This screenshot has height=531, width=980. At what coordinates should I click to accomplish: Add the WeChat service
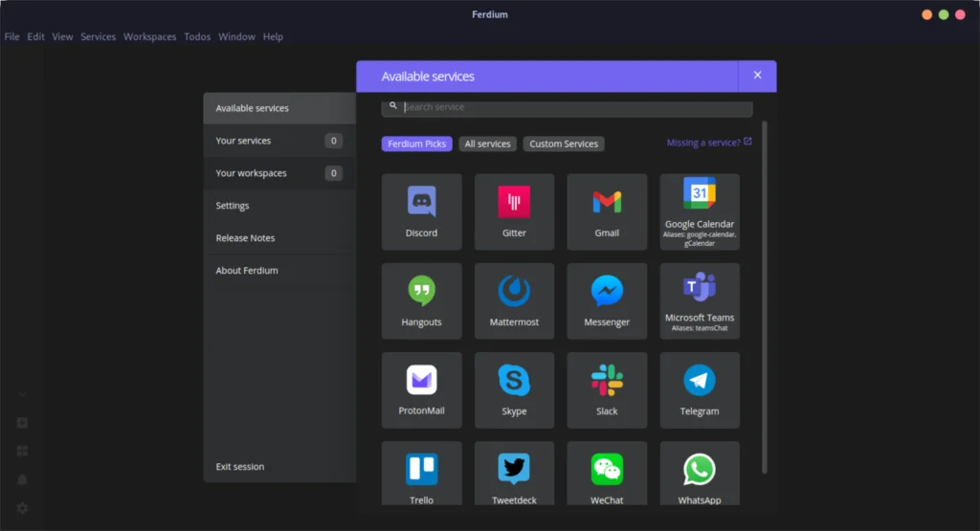607,474
